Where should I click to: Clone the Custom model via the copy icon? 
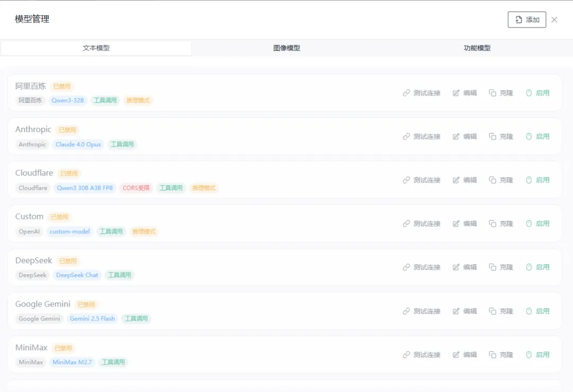pos(492,223)
